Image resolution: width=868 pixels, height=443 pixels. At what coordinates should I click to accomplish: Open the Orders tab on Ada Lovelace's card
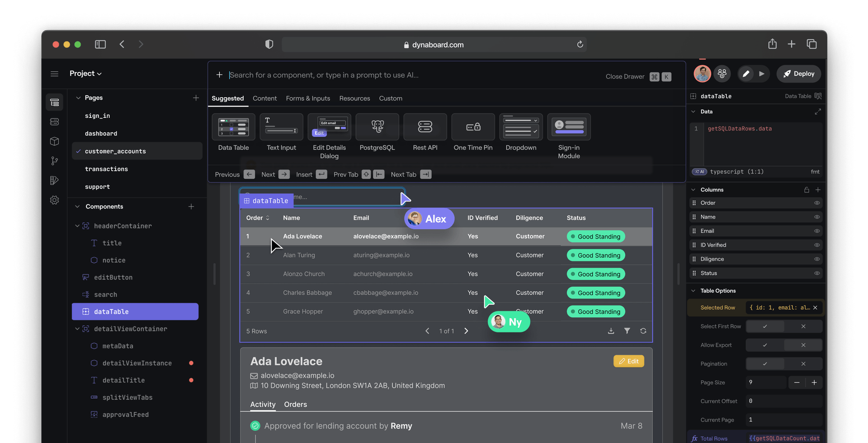point(295,405)
